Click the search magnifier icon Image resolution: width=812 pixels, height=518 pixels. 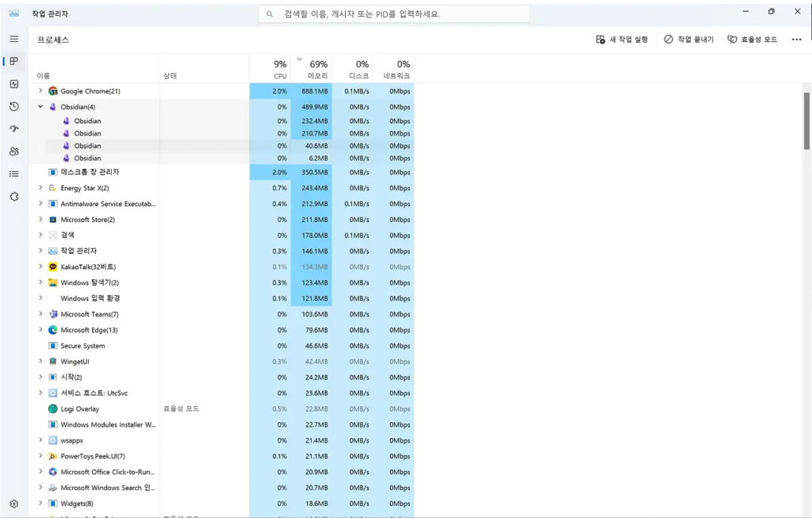[270, 14]
